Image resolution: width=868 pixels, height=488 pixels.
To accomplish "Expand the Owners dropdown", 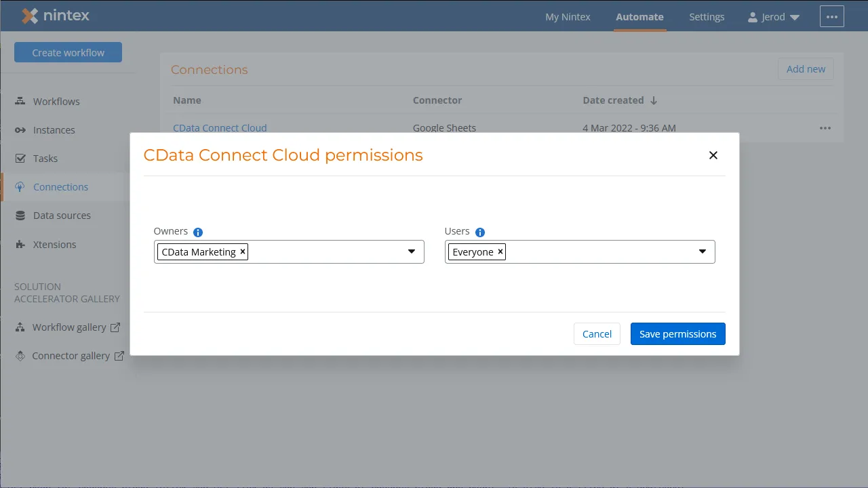I will pyautogui.click(x=412, y=251).
